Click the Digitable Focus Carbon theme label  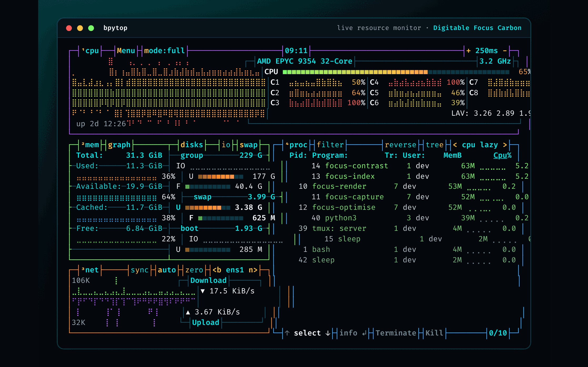click(x=477, y=28)
